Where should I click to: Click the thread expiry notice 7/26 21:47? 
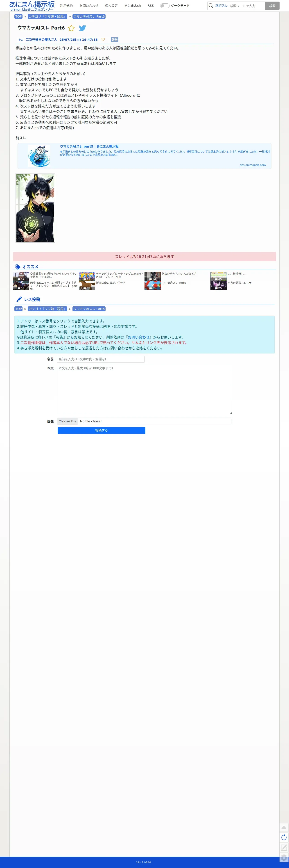tap(144, 257)
